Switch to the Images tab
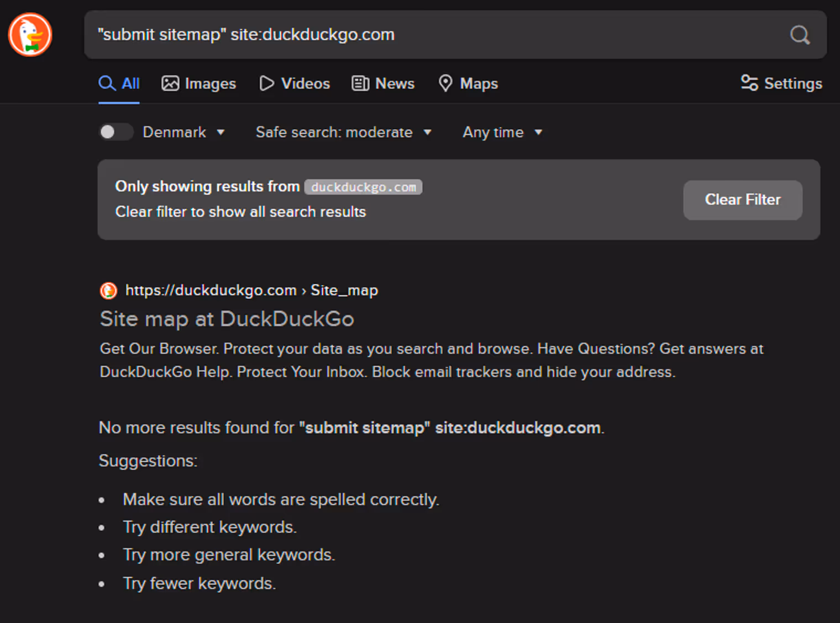Viewport: 840px width, 623px height. (199, 83)
